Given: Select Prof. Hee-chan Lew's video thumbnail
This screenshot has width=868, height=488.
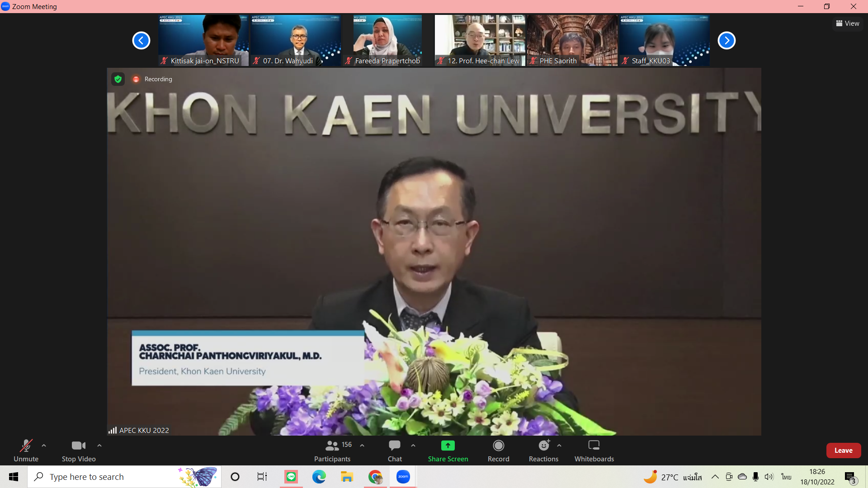Looking at the screenshot, I should click(x=480, y=40).
